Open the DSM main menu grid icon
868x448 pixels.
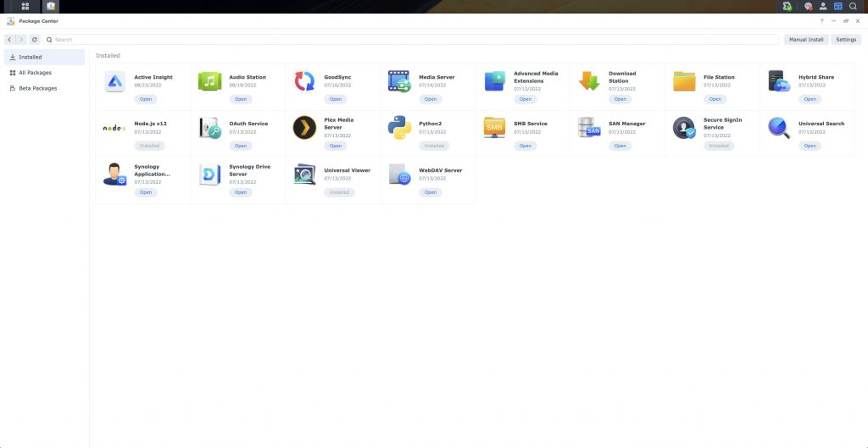point(25,7)
